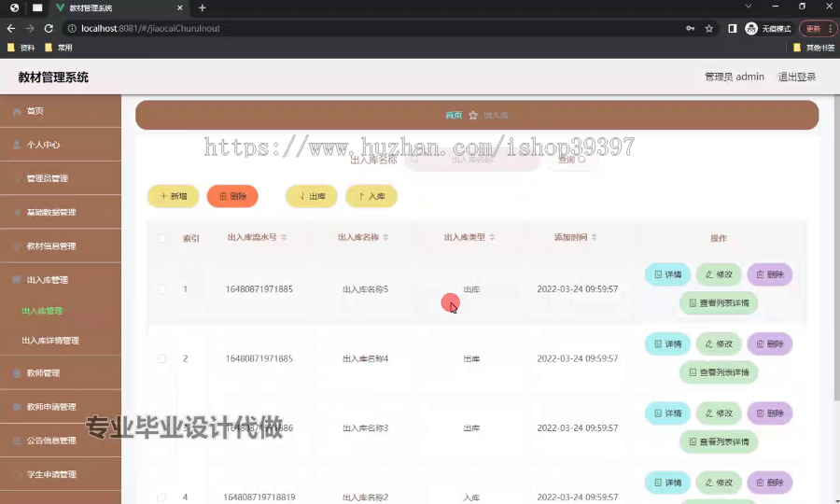Viewport: 840px width, 504px height.
Task: Click 修改 for 出入库名称5
Action: click(x=719, y=274)
